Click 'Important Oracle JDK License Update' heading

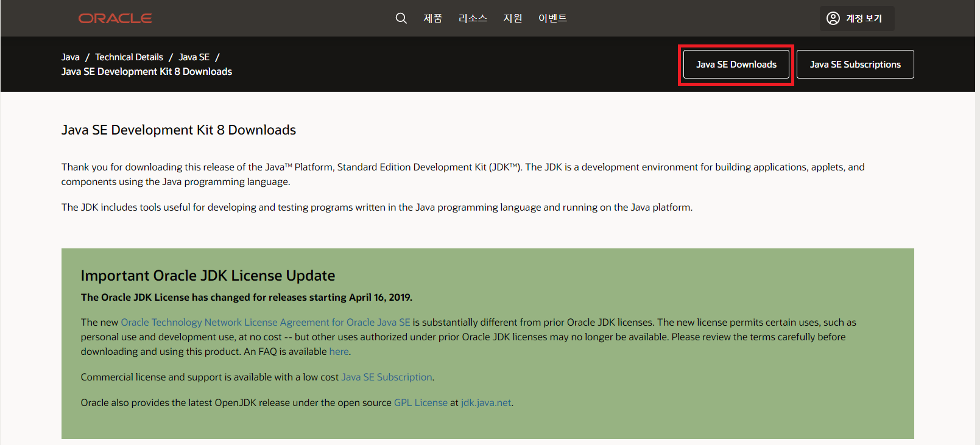[208, 276]
